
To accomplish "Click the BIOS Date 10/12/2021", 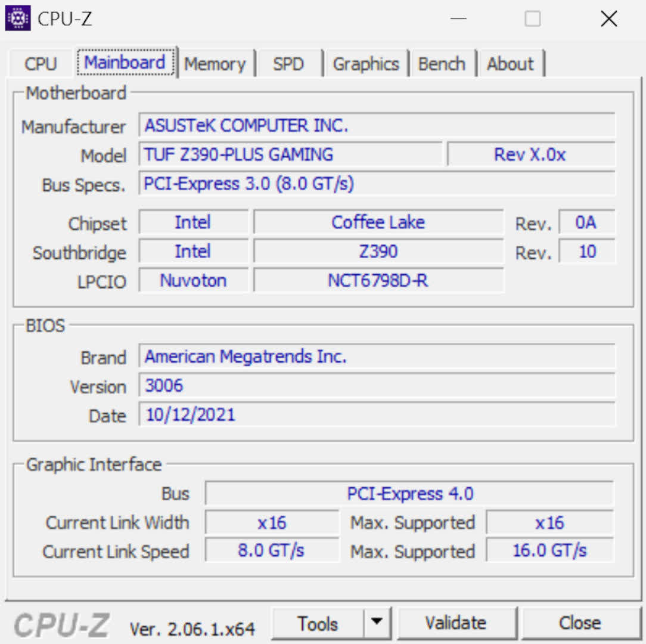I will (x=377, y=414).
